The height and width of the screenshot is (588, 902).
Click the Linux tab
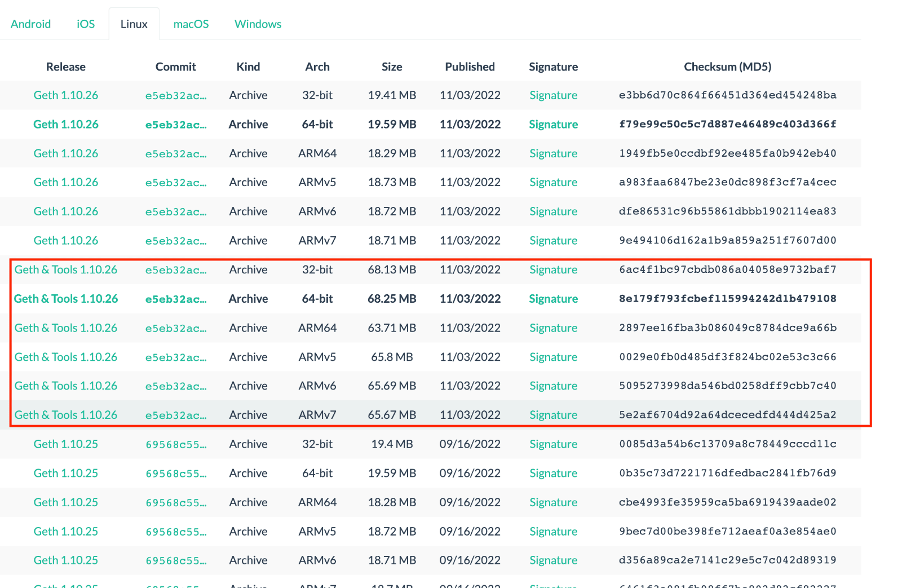pyautogui.click(x=134, y=24)
